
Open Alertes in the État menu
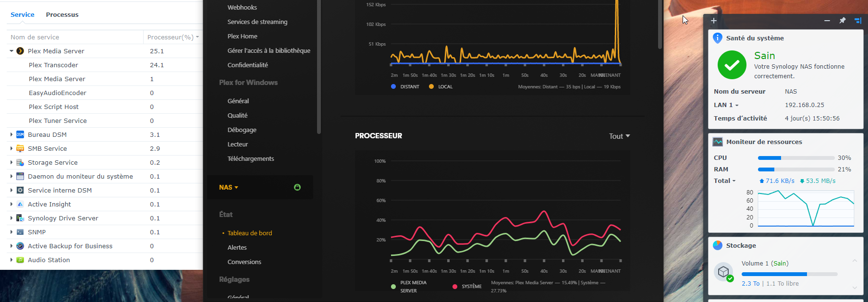click(x=237, y=247)
